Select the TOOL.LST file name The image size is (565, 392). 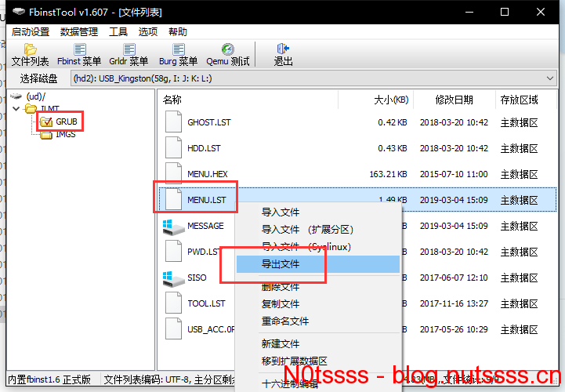[206, 303]
